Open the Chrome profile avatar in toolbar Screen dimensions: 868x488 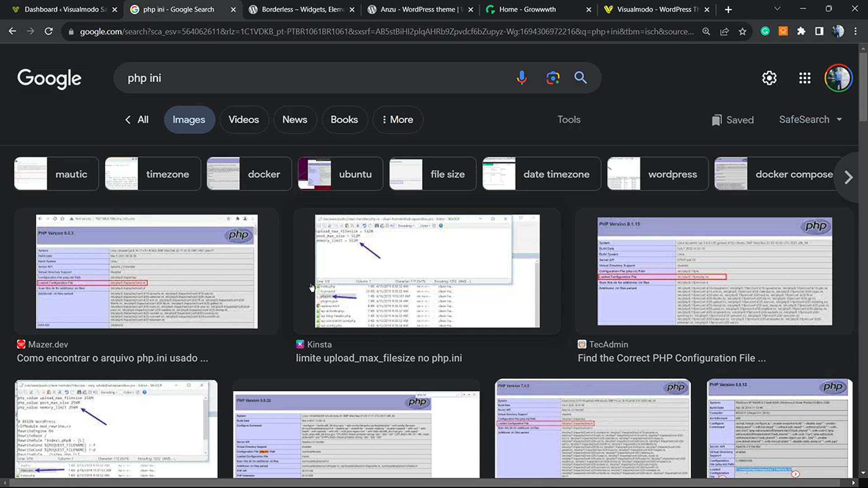(838, 31)
